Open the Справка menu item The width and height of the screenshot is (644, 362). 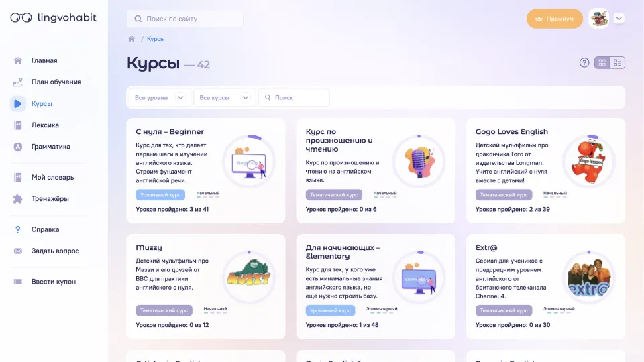(x=45, y=229)
